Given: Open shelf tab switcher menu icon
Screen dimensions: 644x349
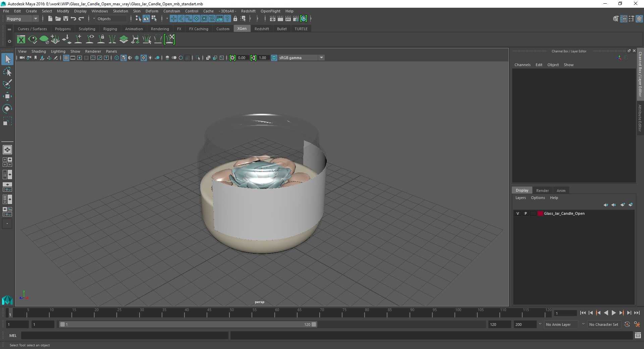Looking at the screenshot, I should [x=9, y=29].
